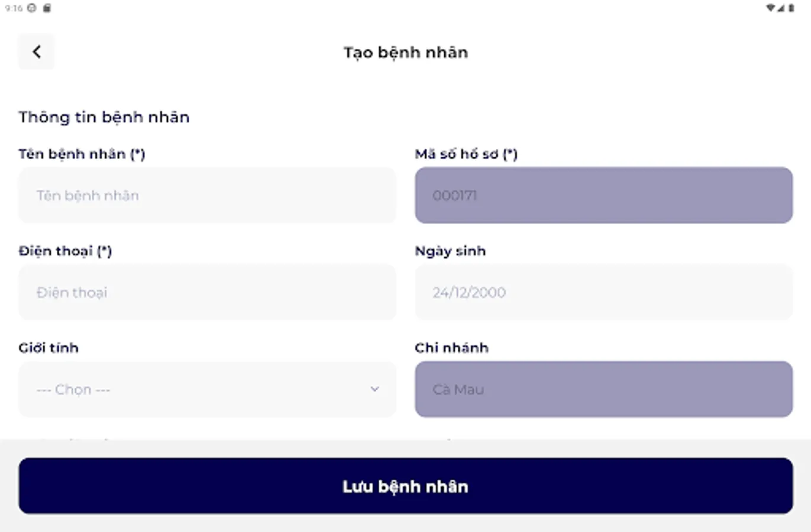This screenshot has height=532, width=811.
Task: Click the Wi-Fi status icon
Action: [x=770, y=8]
